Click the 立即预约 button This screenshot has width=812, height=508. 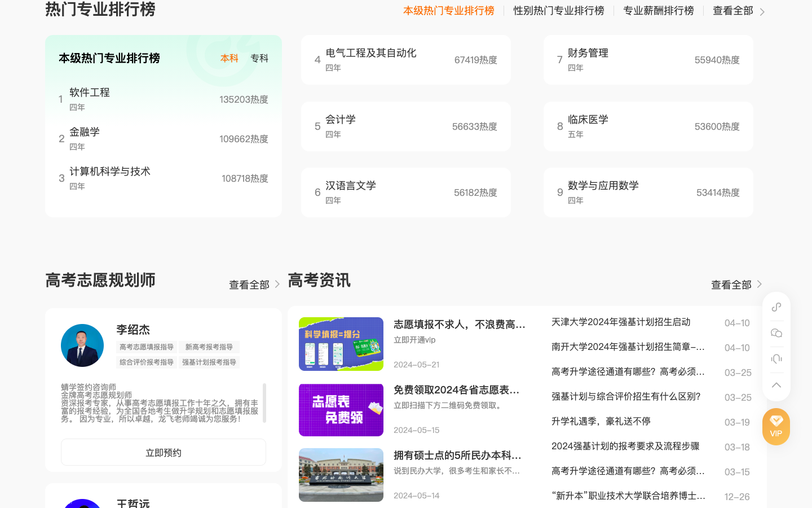tap(163, 452)
